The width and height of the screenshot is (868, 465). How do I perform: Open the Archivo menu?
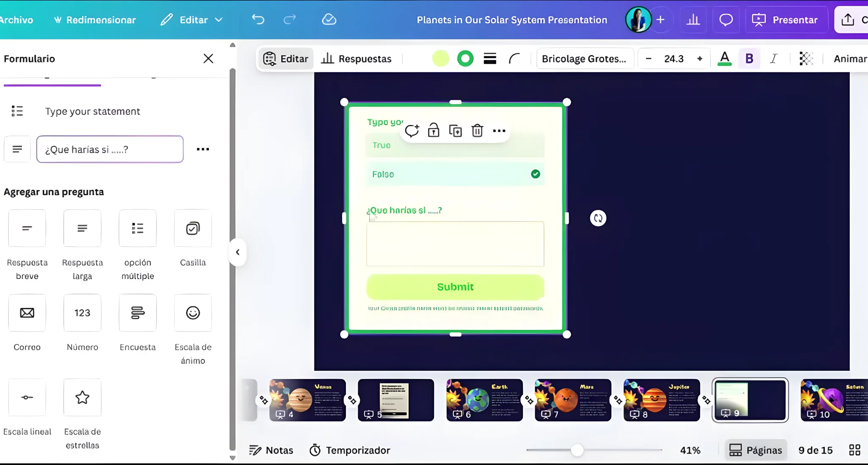(16, 19)
